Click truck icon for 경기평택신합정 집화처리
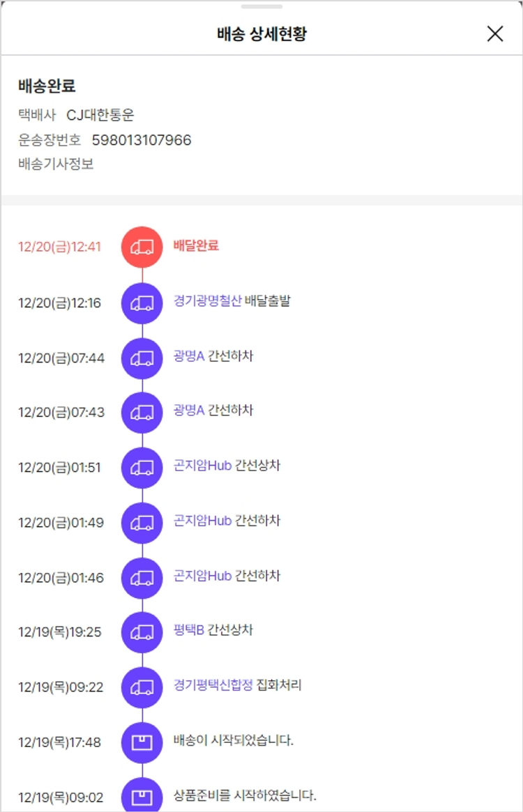This screenshot has width=523, height=812. pos(142,687)
